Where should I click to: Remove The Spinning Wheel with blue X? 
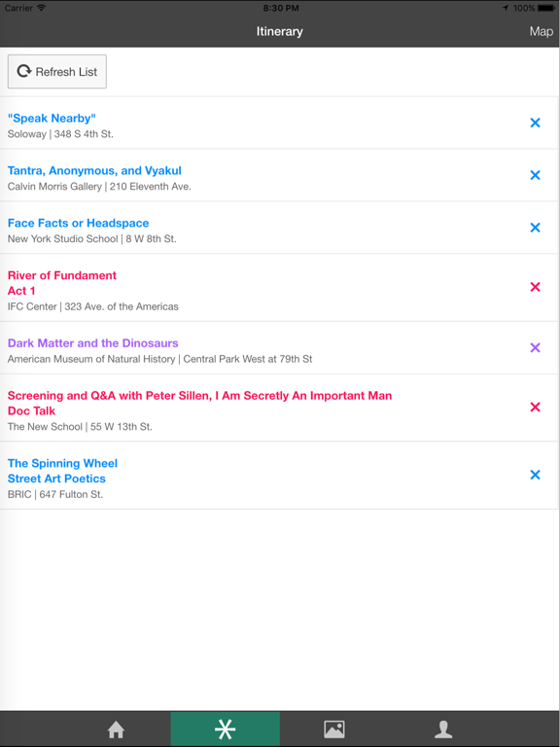[535, 475]
